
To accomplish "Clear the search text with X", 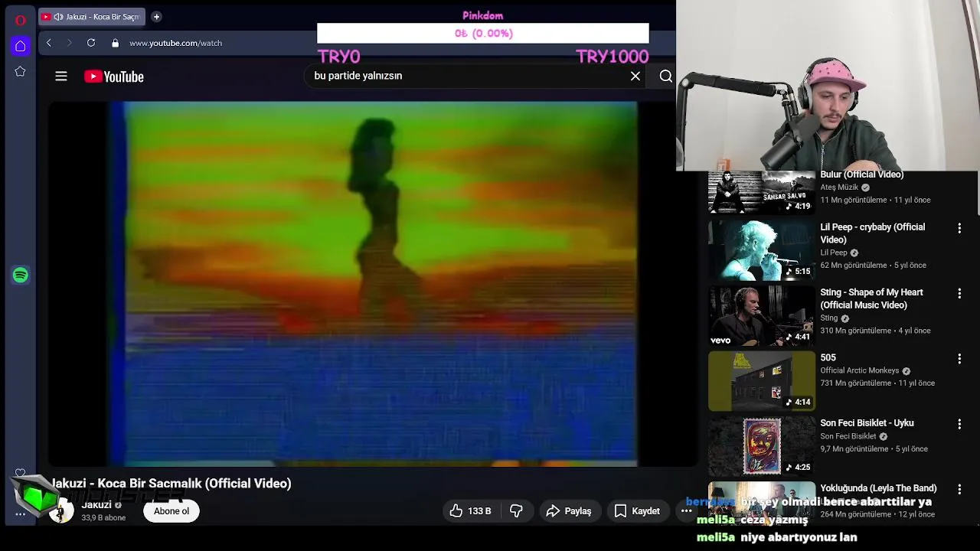I will click(x=635, y=76).
